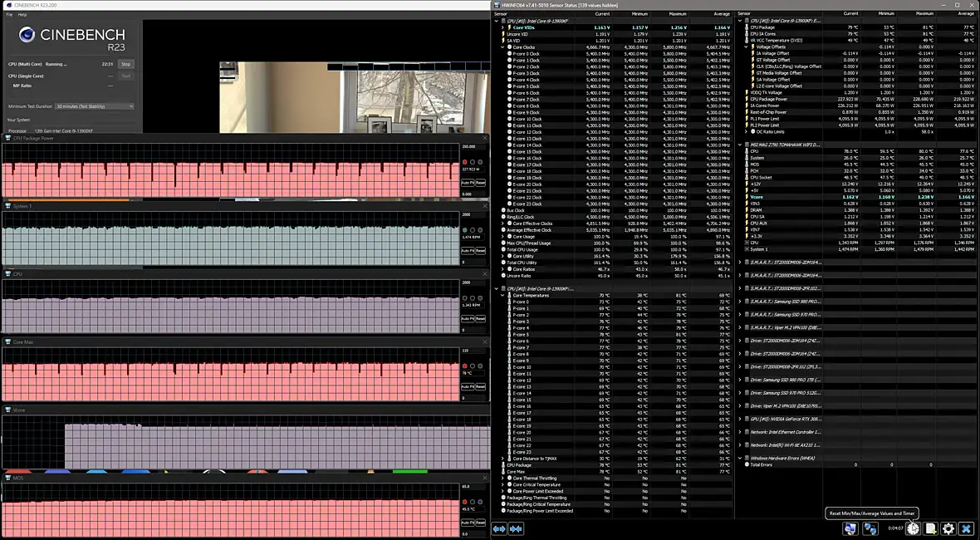This screenshot has width=980, height=540.
Task: Click the chip icon of MSI MAG Z790 TOMAHAWK
Action: [x=747, y=145]
